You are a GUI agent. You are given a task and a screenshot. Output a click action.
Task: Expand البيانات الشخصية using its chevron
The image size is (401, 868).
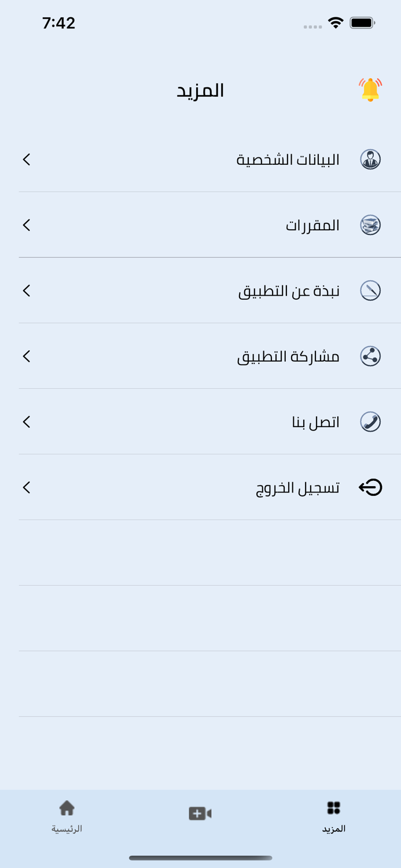[x=26, y=160]
